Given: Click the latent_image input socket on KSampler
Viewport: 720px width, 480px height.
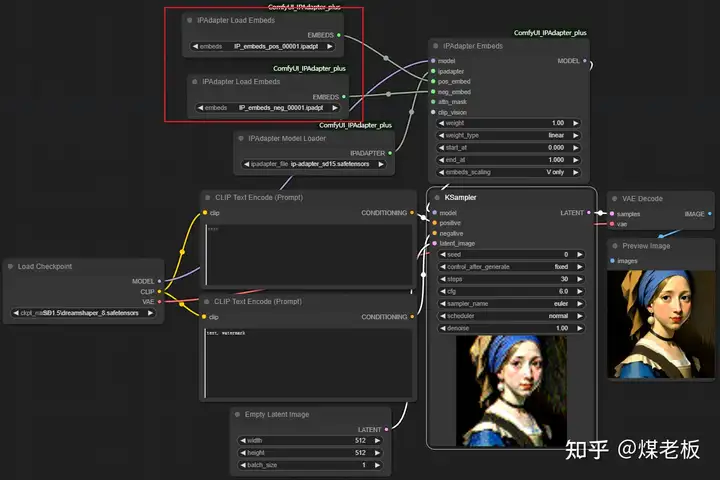Looking at the screenshot, I should click(434, 243).
